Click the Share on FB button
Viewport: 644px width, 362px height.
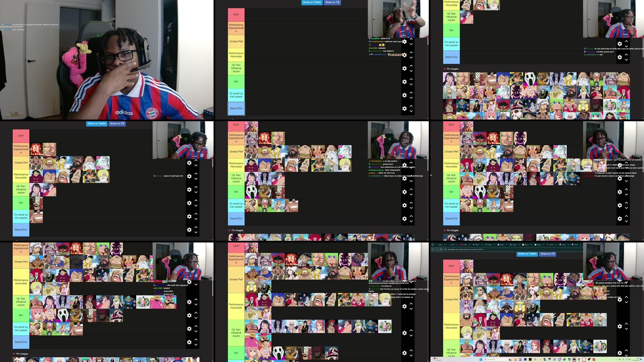[x=547, y=254]
